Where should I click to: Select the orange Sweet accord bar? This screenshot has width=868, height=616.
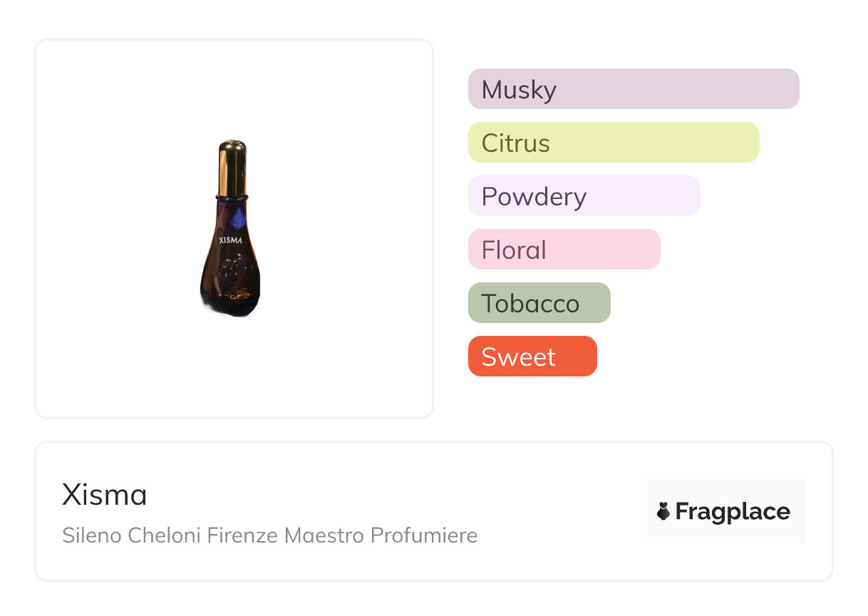(x=532, y=356)
